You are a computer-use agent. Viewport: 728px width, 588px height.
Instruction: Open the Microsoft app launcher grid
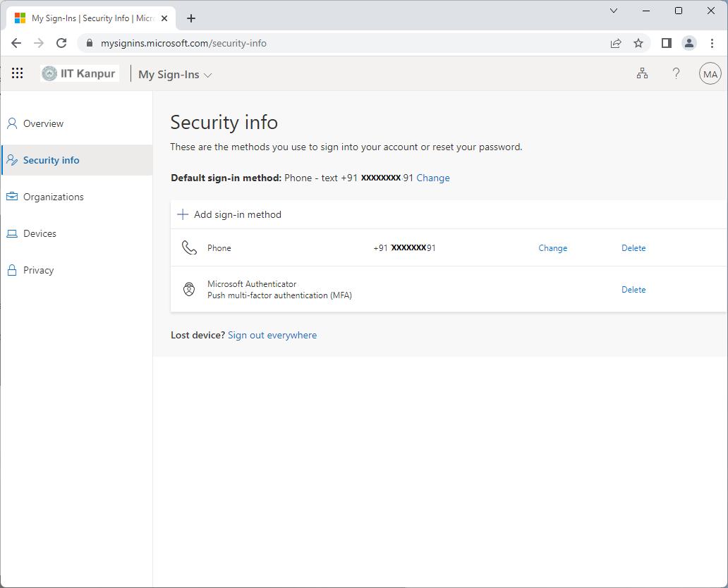(x=18, y=73)
